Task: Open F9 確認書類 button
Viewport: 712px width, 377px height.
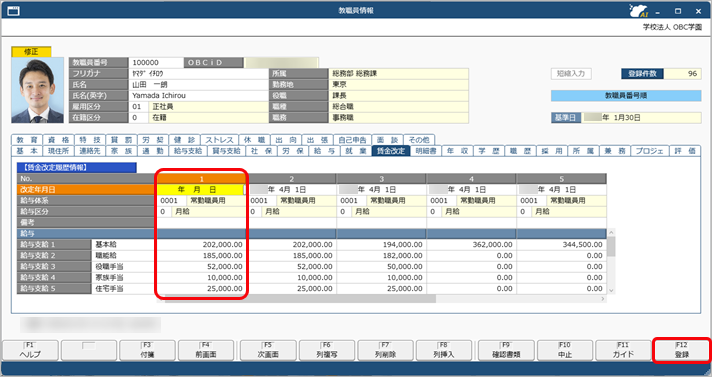Action: tap(506, 350)
